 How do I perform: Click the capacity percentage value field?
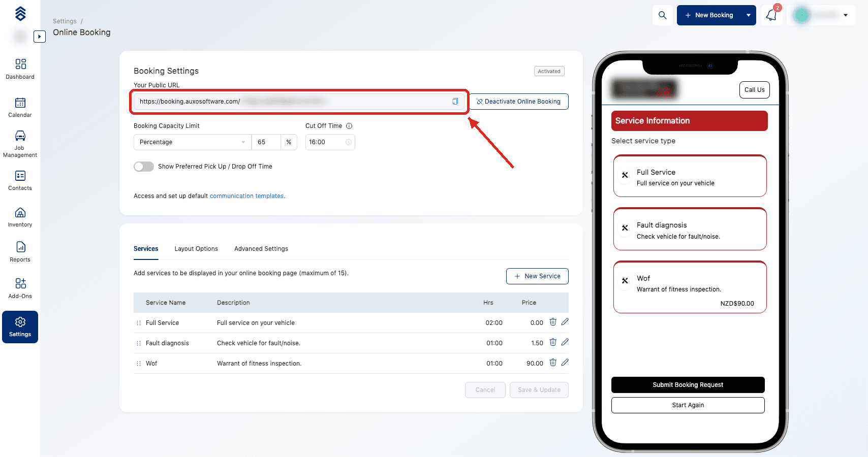coord(266,142)
